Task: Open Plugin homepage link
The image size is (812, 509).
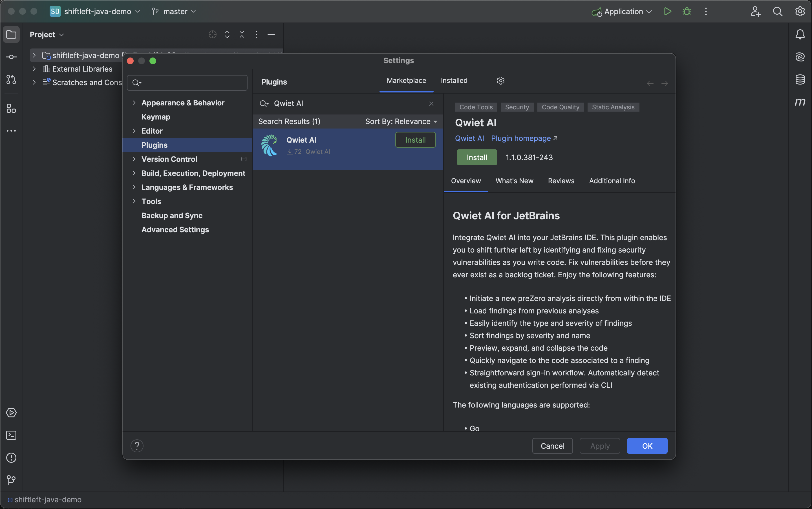Action: click(524, 138)
